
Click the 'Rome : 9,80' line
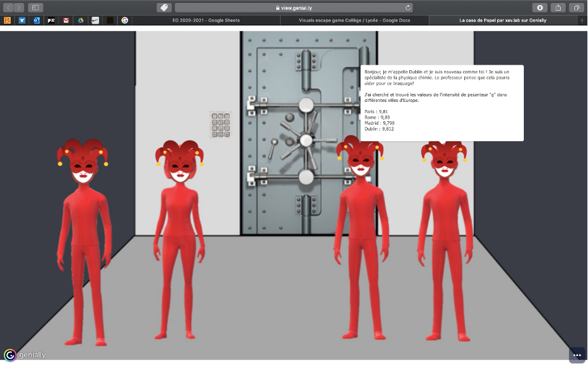point(377,117)
